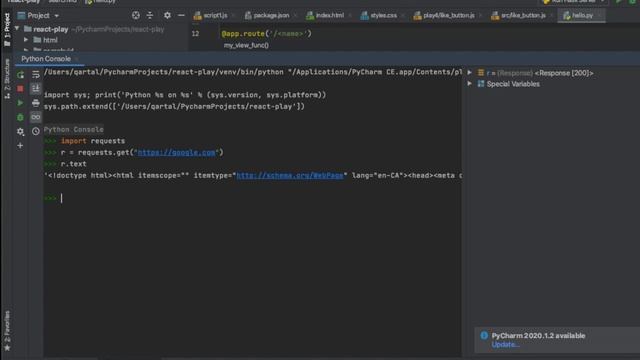Toggle show variables glasses icon

36,117
